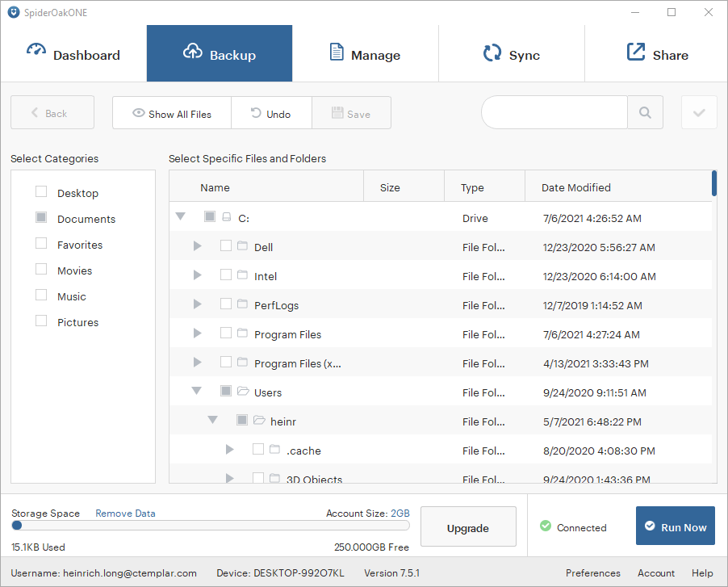Click the Program Files folder icon

click(x=242, y=333)
